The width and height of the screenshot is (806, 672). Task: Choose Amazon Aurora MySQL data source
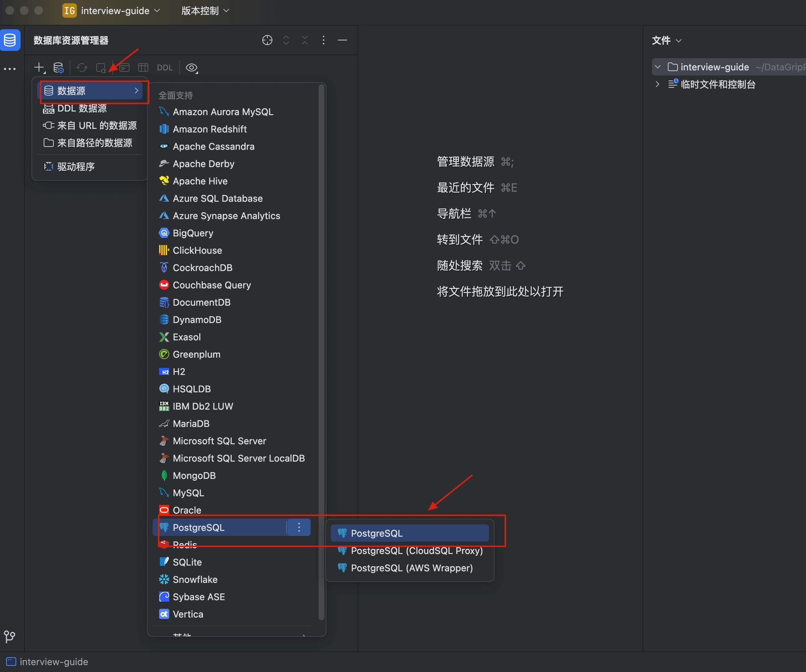click(x=232, y=112)
